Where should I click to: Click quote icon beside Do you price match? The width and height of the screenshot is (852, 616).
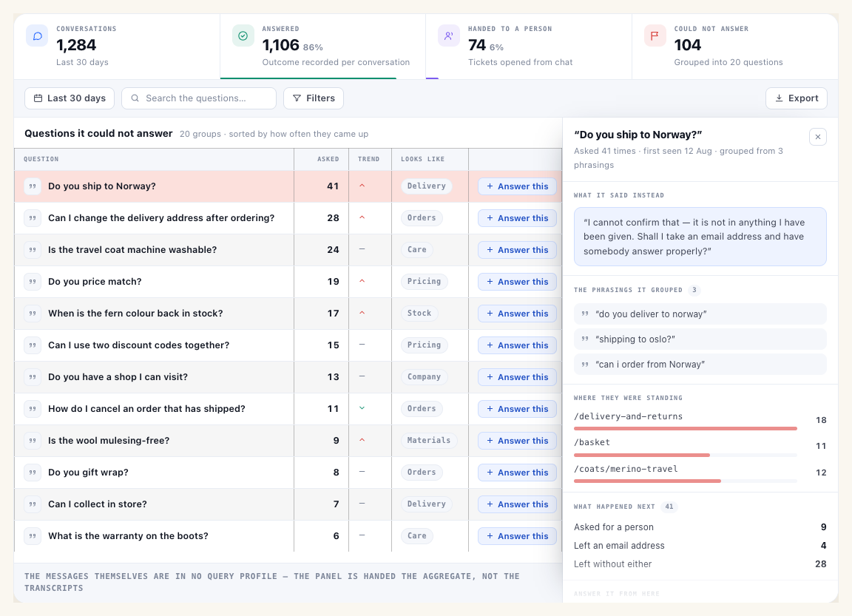pyautogui.click(x=33, y=282)
